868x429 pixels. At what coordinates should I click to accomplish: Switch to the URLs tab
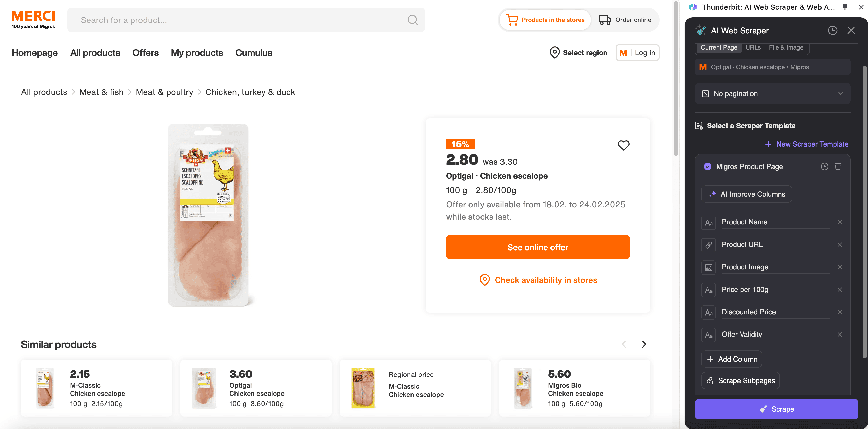click(x=753, y=47)
